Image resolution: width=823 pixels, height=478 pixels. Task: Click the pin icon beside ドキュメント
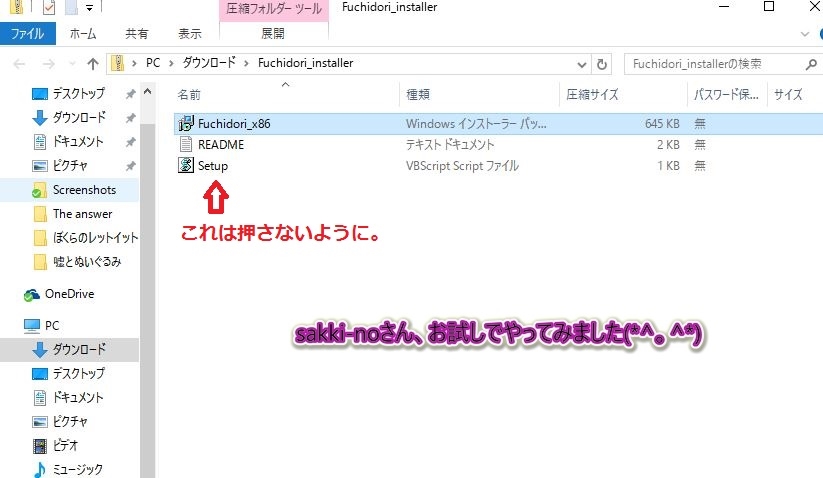130,142
